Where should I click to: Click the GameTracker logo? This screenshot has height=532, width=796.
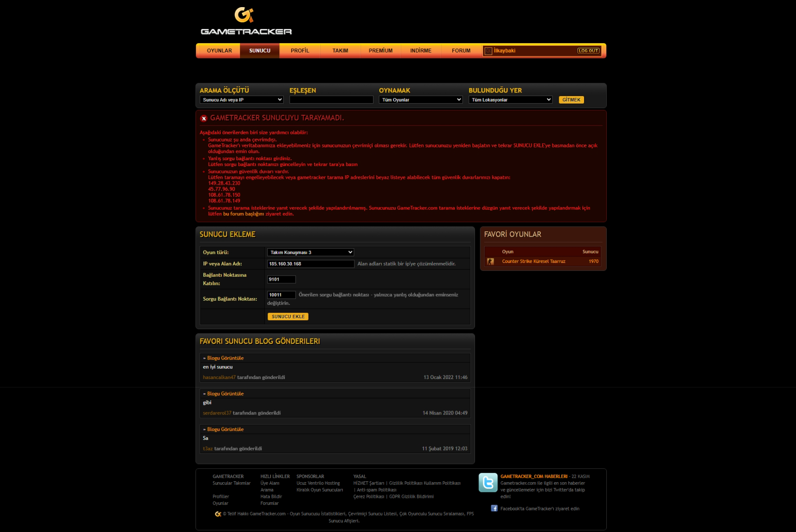[x=246, y=21]
